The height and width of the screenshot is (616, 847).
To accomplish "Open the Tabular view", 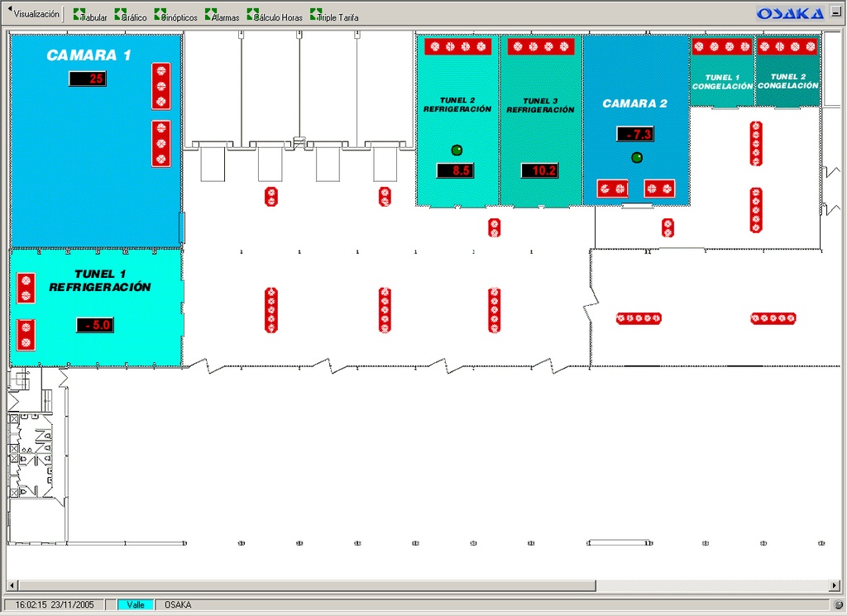I will (90, 16).
